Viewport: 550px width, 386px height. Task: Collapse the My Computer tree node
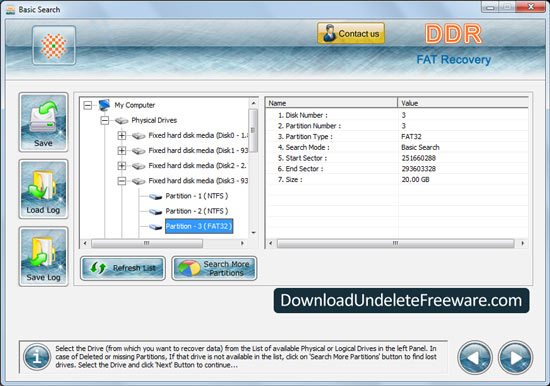[88, 105]
